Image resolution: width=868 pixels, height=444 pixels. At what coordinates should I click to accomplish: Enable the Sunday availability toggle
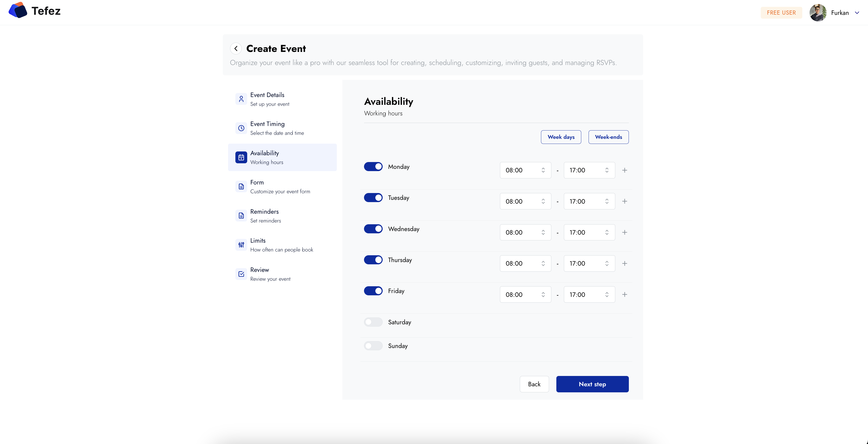tap(373, 346)
